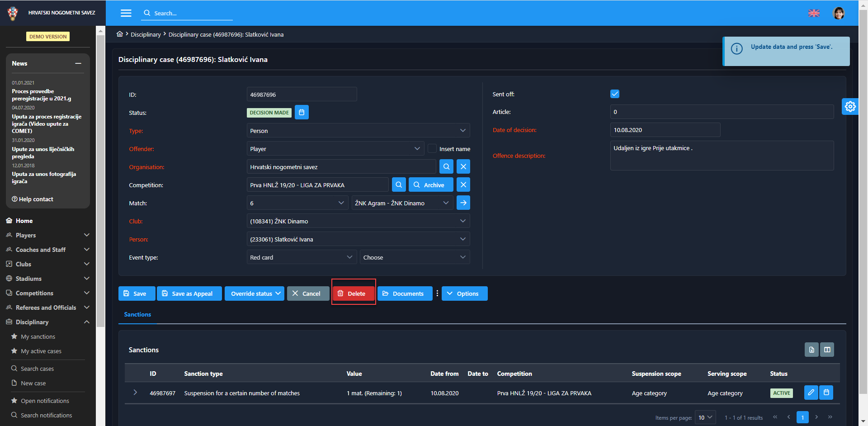The image size is (868, 426).
Task: Clear the Competition field with X icon
Action: pyautogui.click(x=463, y=185)
